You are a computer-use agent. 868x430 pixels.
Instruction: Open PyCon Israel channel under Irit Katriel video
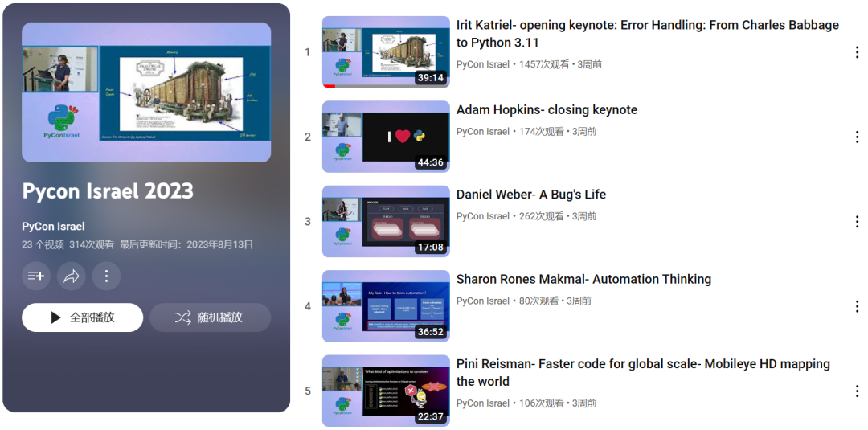point(483,64)
